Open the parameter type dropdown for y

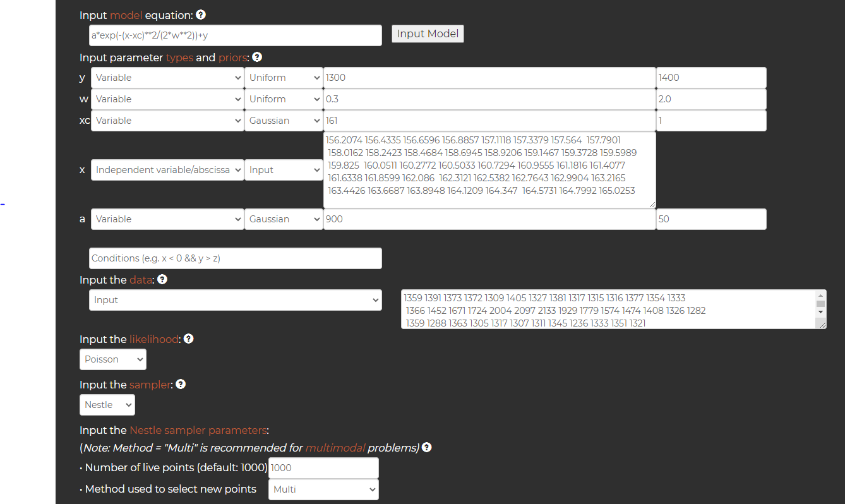[167, 77]
